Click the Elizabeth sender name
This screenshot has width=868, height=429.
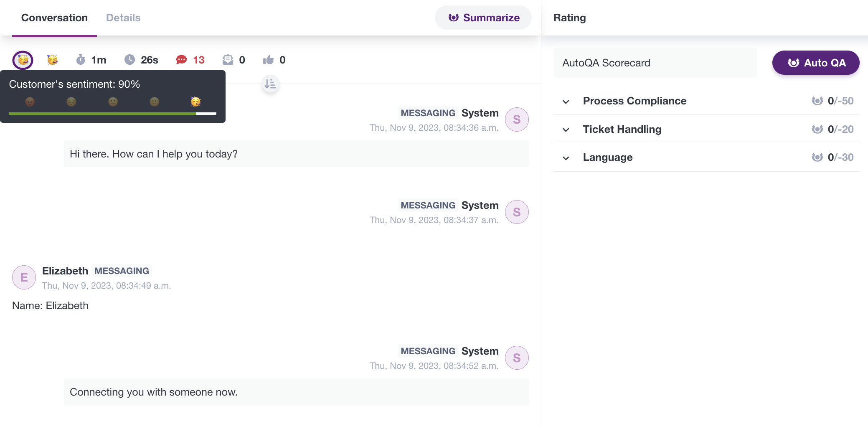point(65,271)
